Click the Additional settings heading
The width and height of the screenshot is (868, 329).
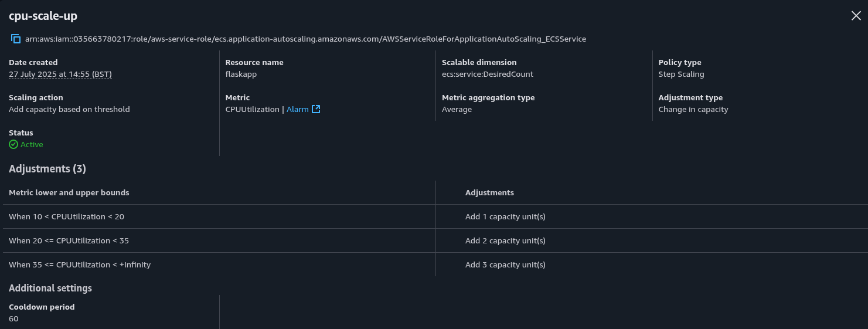(50, 288)
